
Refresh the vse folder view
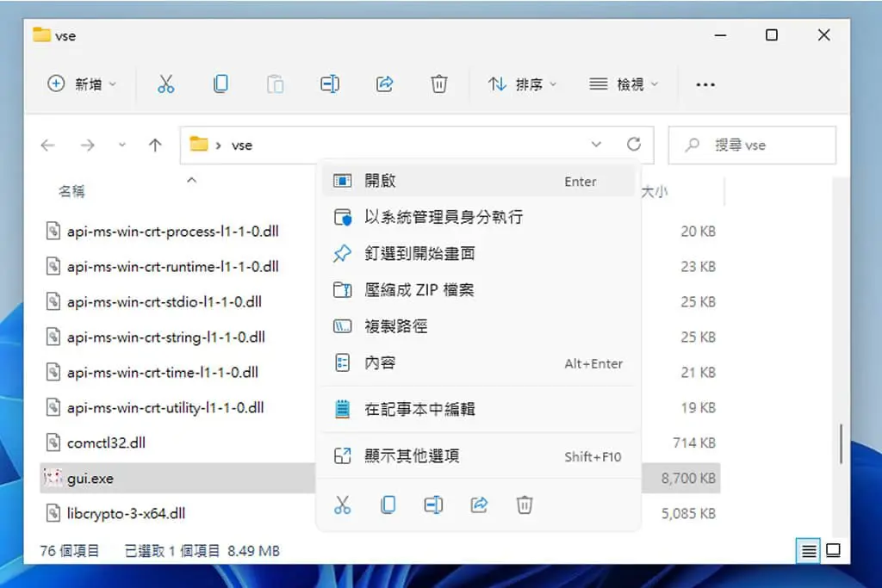634,145
